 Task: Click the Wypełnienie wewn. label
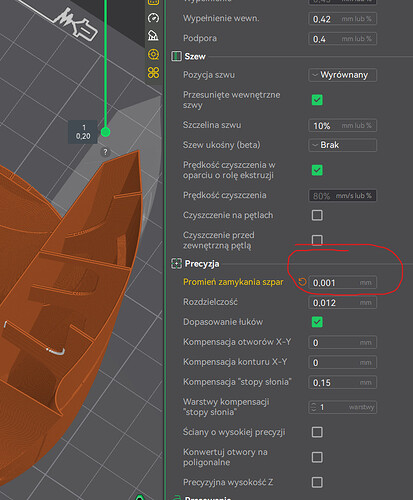(x=221, y=18)
